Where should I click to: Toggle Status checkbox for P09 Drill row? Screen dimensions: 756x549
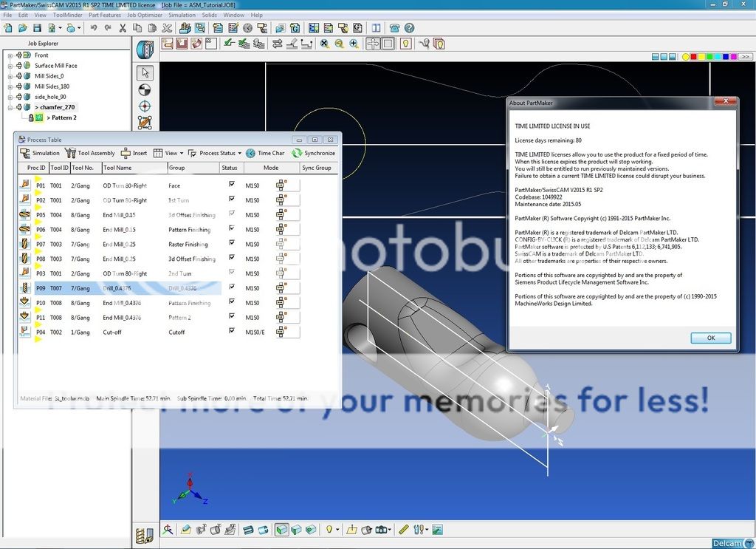point(232,287)
